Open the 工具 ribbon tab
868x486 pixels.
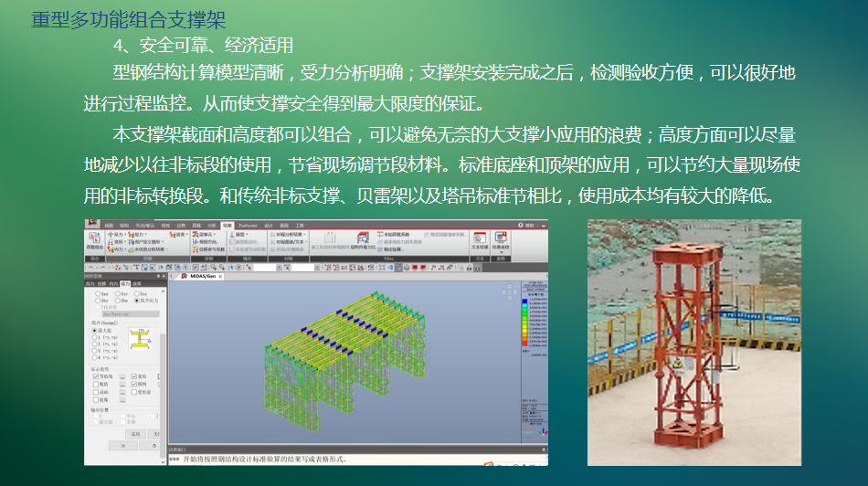coord(300,226)
